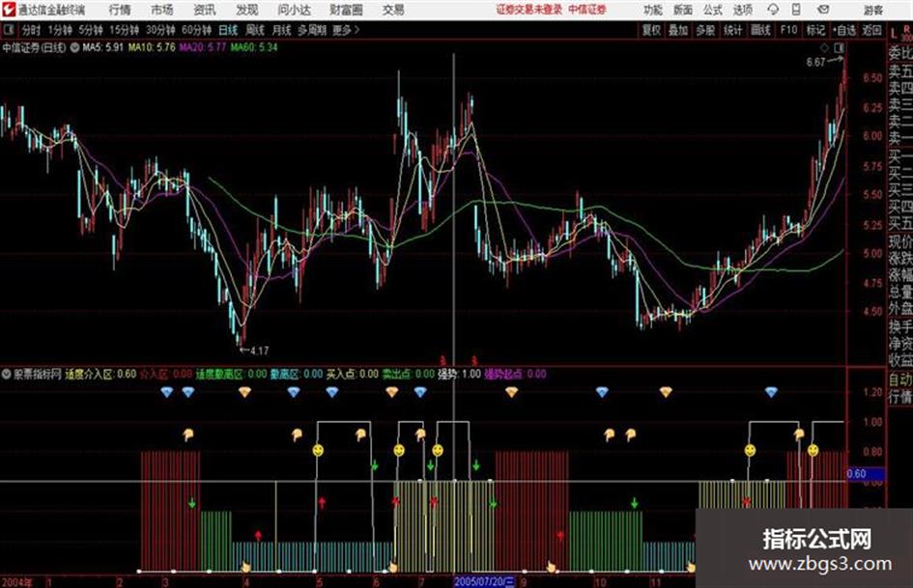The height and width of the screenshot is (588, 913).
Task: Click the 叠加 overlay button
Action: (x=678, y=30)
